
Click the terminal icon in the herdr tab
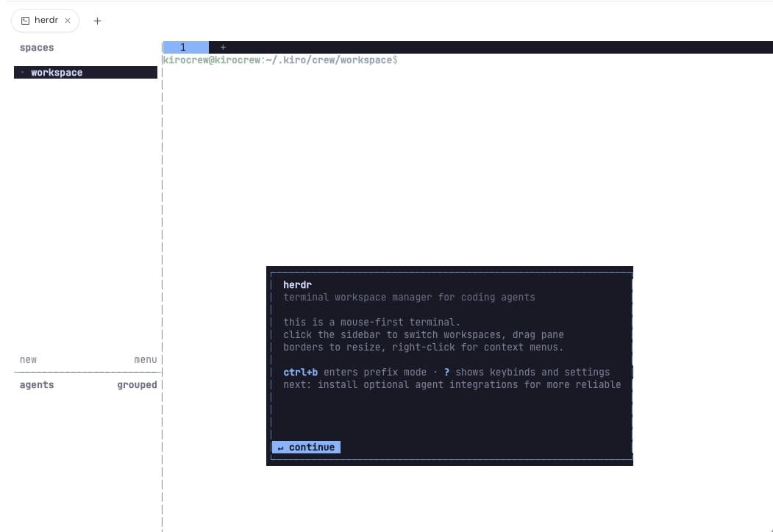point(25,21)
